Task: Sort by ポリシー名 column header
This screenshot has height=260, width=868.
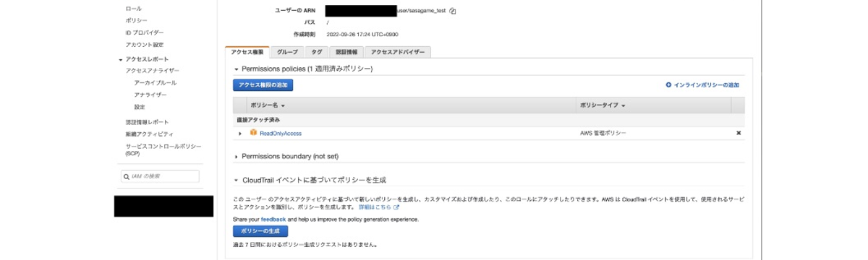Action: 268,105
